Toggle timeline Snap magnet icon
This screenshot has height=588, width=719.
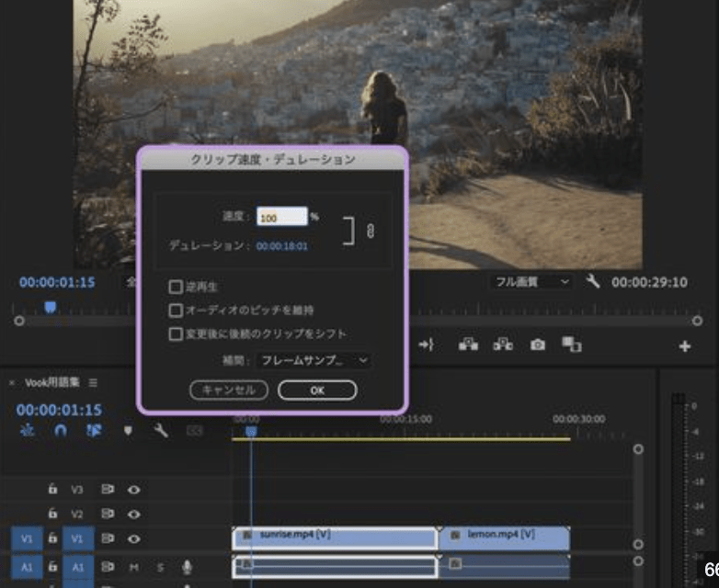[61, 430]
